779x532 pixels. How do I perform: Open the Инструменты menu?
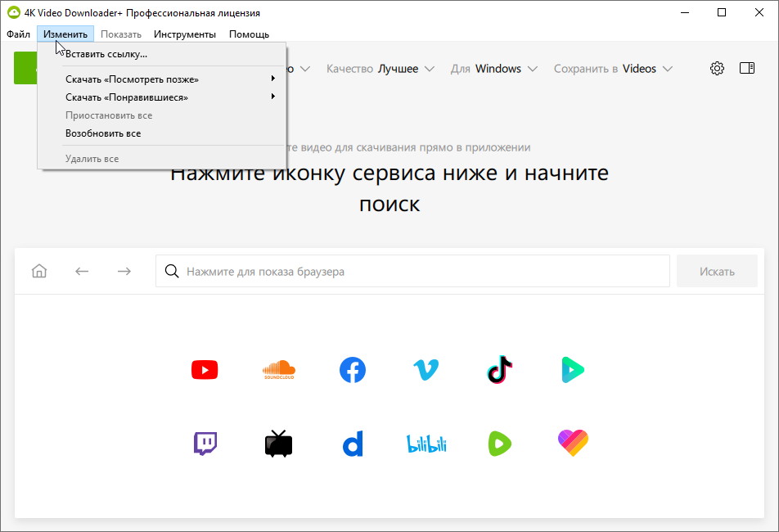click(185, 34)
